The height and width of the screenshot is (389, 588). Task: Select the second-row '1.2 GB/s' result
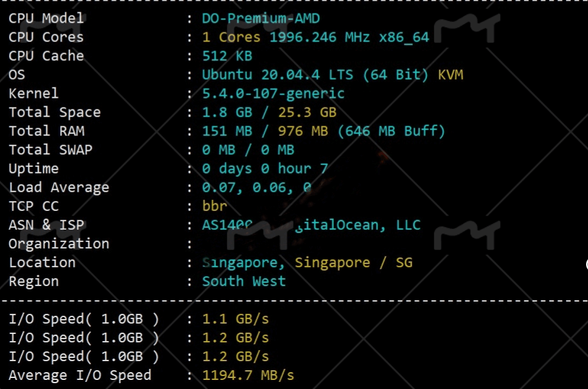pos(235,338)
